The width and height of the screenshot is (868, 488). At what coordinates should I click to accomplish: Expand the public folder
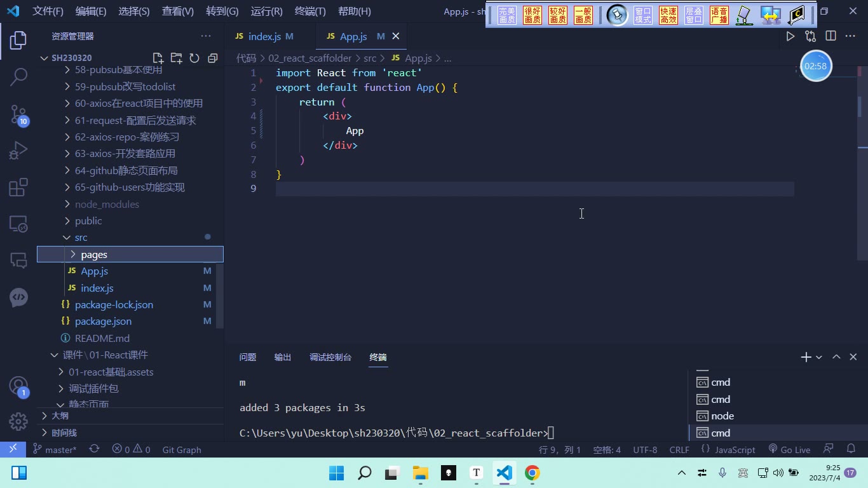[130, 220]
